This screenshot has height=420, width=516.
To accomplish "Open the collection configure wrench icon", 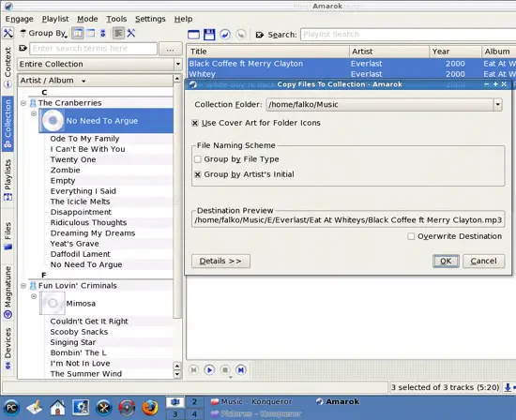I will tap(8, 33).
